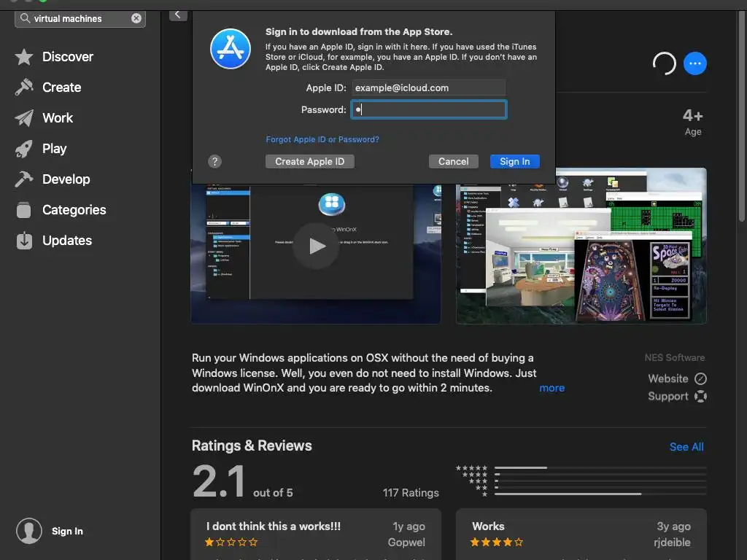Viewport: 747px width, 560px height.
Task: Click See All reviews
Action: click(686, 447)
